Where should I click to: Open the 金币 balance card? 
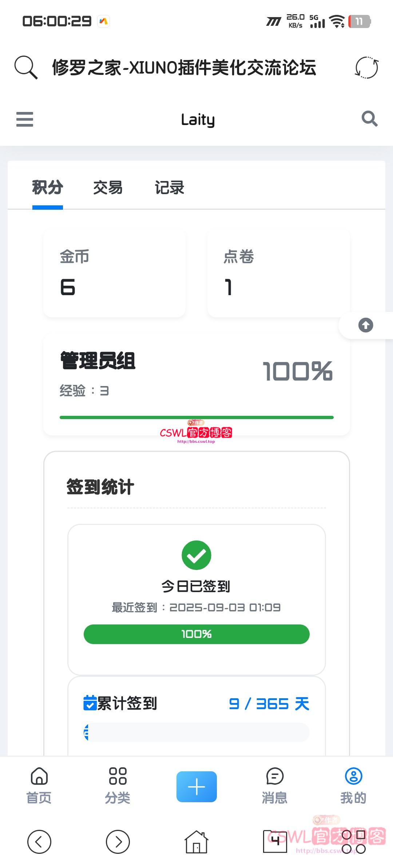(114, 273)
